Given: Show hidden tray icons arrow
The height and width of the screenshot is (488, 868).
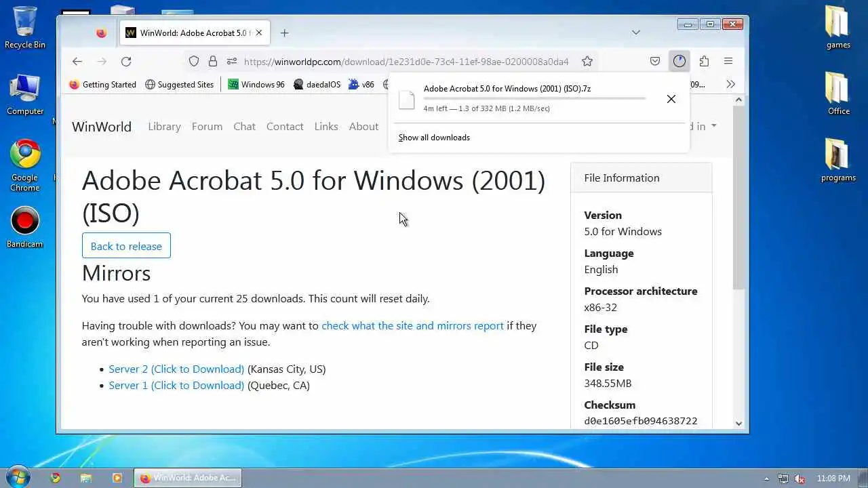Looking at the screenshot, I should click(x=767, y=479).
